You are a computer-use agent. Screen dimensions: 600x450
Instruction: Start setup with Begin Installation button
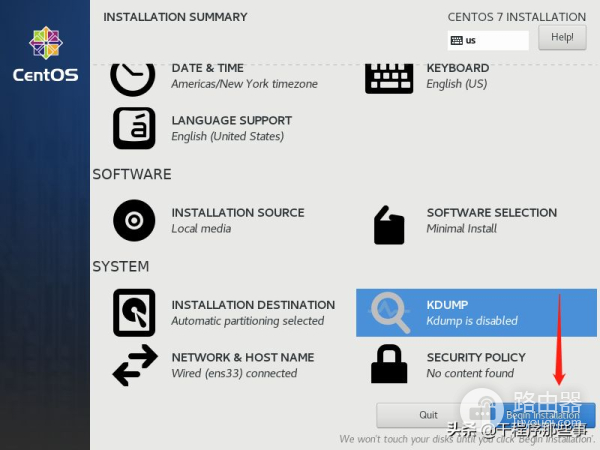543,415
